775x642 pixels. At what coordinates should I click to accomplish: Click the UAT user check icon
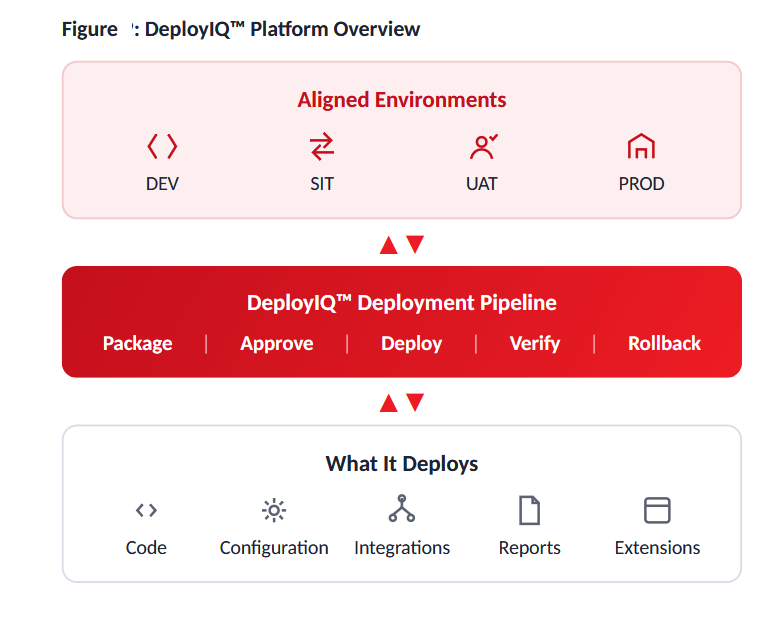483,147
